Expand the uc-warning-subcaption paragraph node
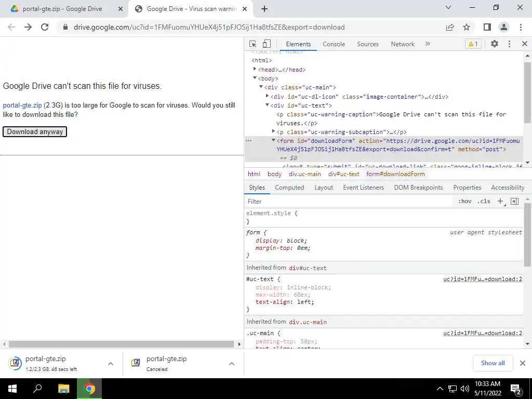The width and height of the screenshot is (532, 399). (x=273, y=131)
